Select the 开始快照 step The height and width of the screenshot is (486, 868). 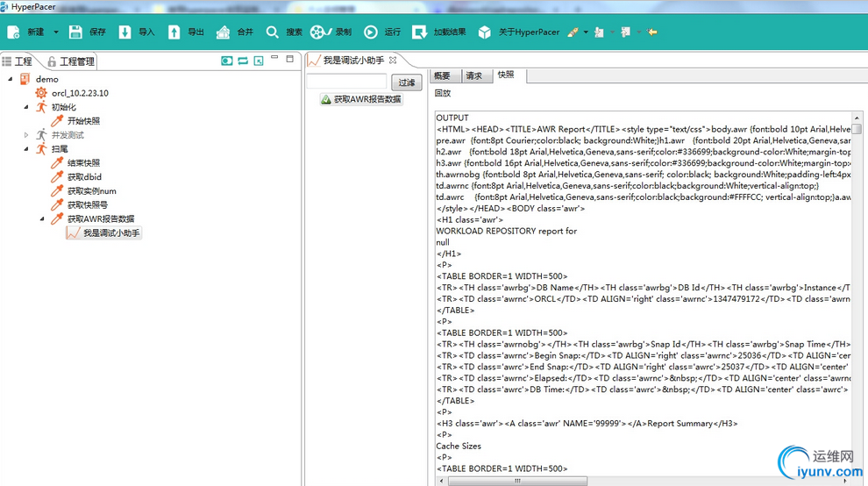83,121
